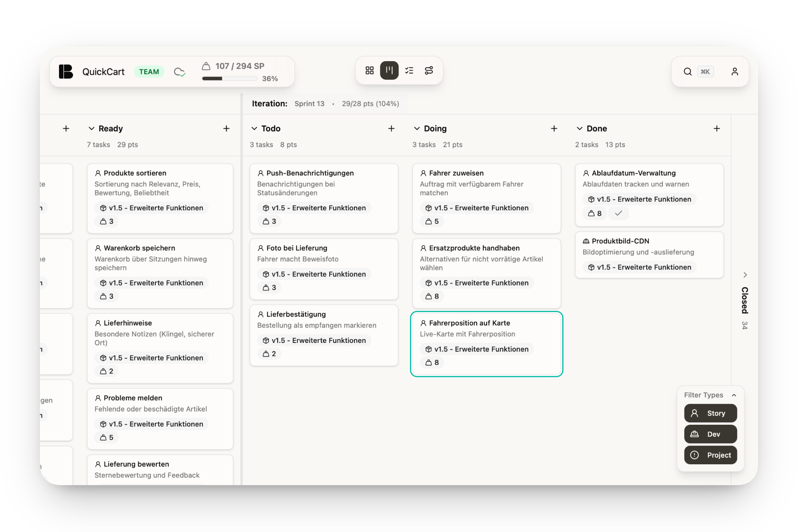Click the cloud sync status icon
Viewport: 798px width, 532px height.
tap(179, 71)
